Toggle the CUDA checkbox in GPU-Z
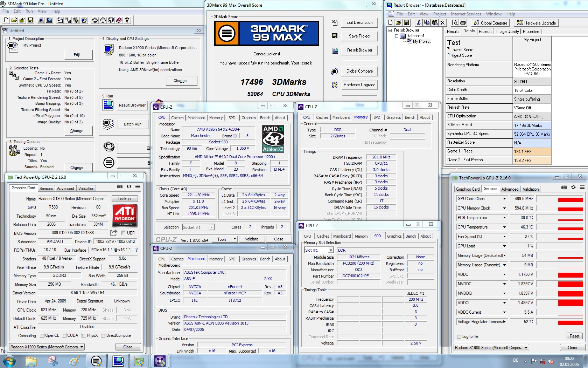 [64, 335]
